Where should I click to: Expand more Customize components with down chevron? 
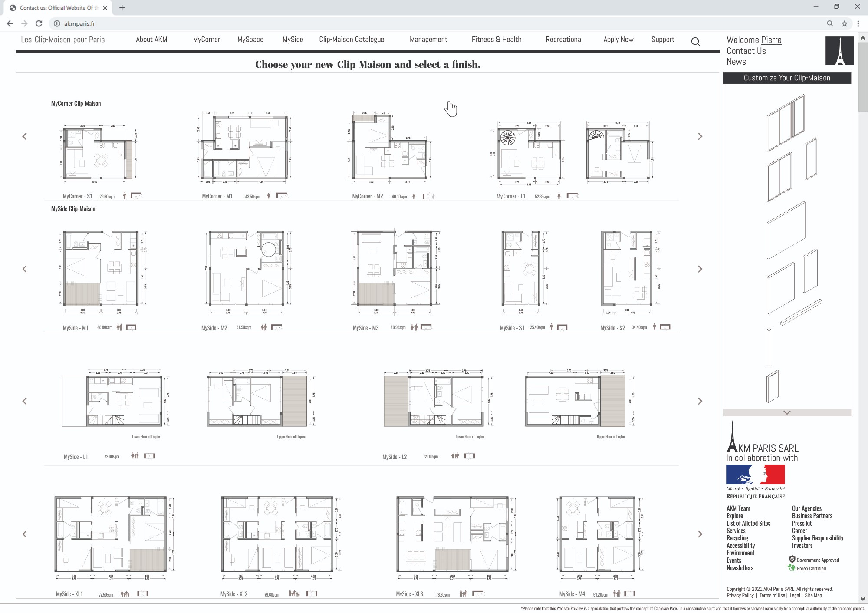(787, 412)
